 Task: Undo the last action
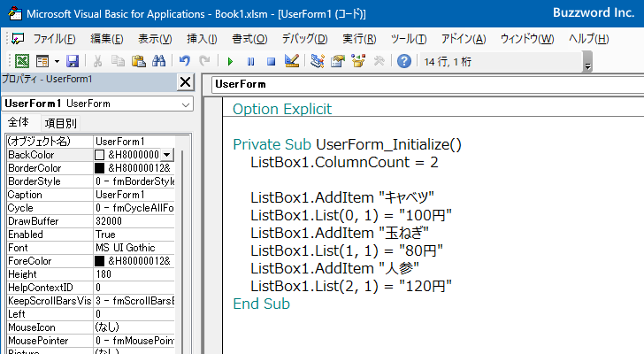pyautogui.click(x=184, y=62)
